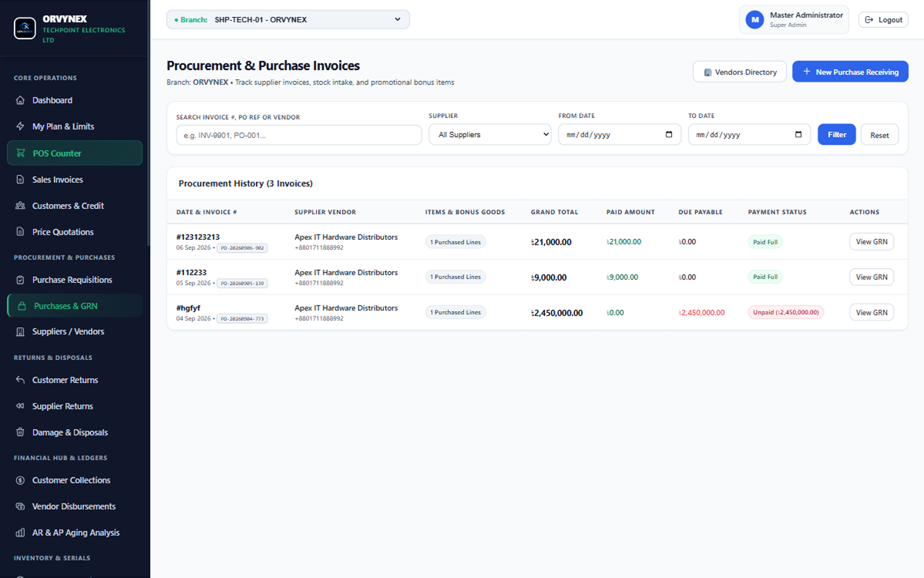Click grand total 21,000.00
The width and height of the screenshot is (924, 578).
(x=552, y=242)
